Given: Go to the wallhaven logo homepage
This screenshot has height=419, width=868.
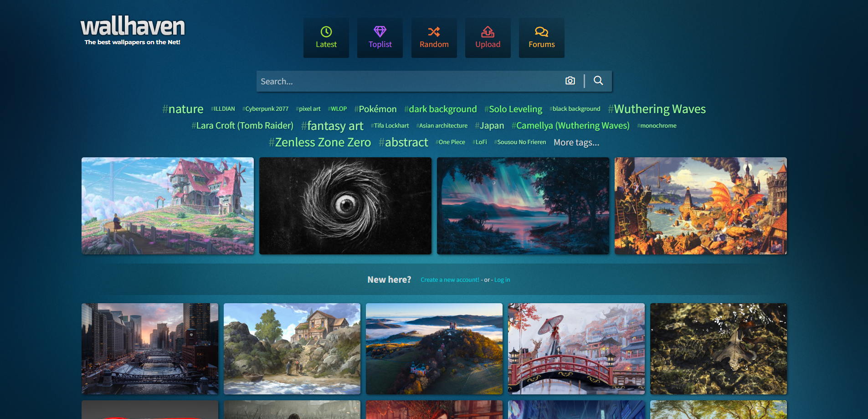Looking at the screenshot, I should pos(133,30).
